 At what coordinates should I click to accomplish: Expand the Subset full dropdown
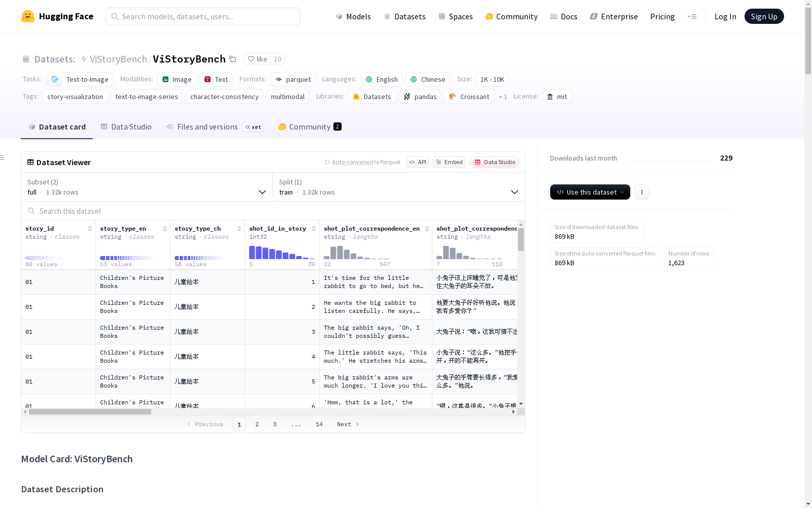click(x=147, y=187)
